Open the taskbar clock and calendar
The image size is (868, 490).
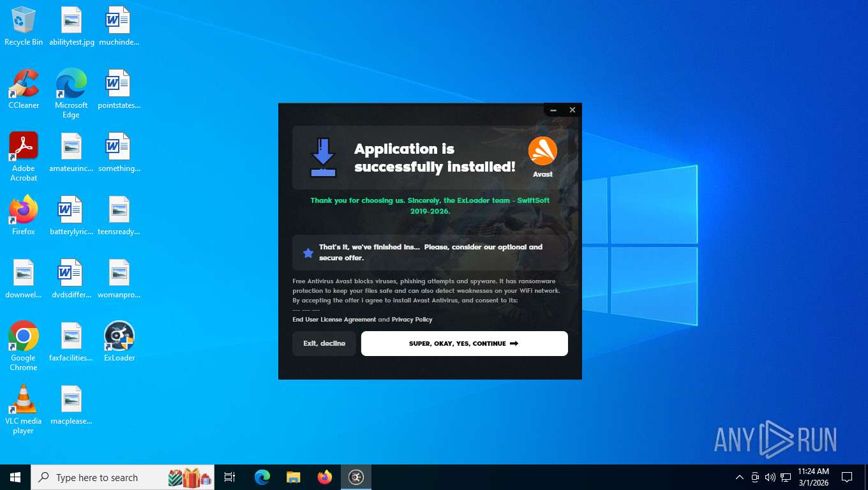[x=813, y=477]
